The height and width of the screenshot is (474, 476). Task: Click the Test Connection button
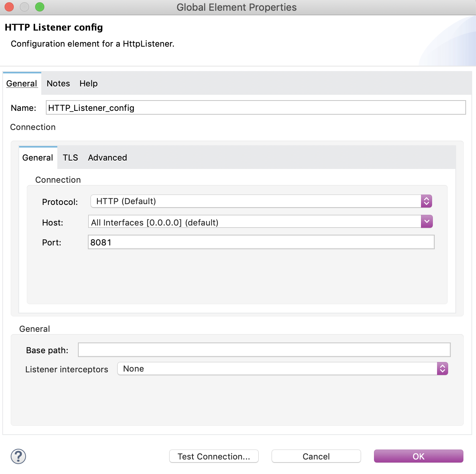pos(214,456)
